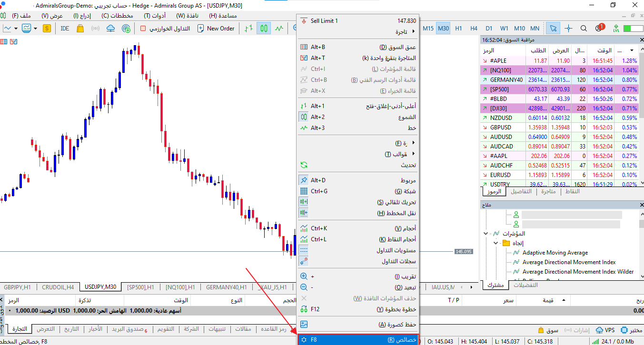Click the green LVL upgrade icon
The image size is (644, 345).
pos(616,29)
